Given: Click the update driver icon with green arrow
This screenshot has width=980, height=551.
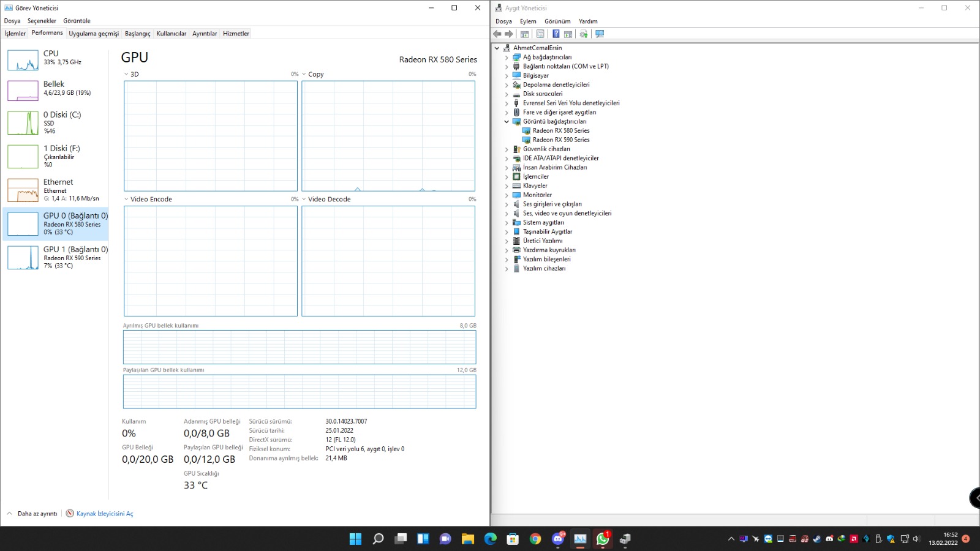Looking at the screenshot, I should pos(584,34).
